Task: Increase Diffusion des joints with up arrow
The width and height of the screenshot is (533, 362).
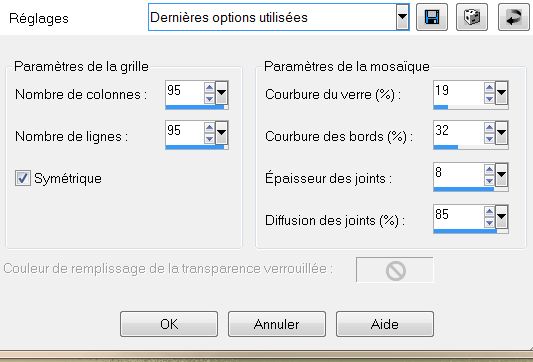Action: (x=489, y=212)
